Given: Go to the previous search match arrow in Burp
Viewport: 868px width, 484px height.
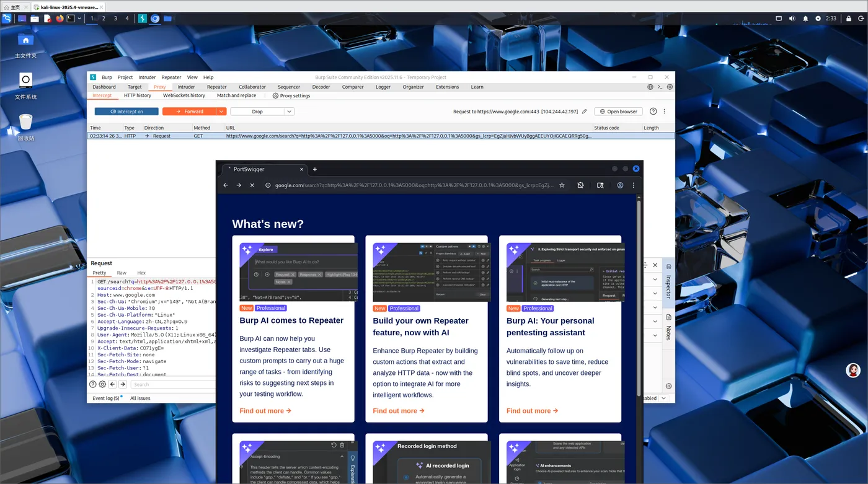Looking at the screenshot, I should point(112,384).
